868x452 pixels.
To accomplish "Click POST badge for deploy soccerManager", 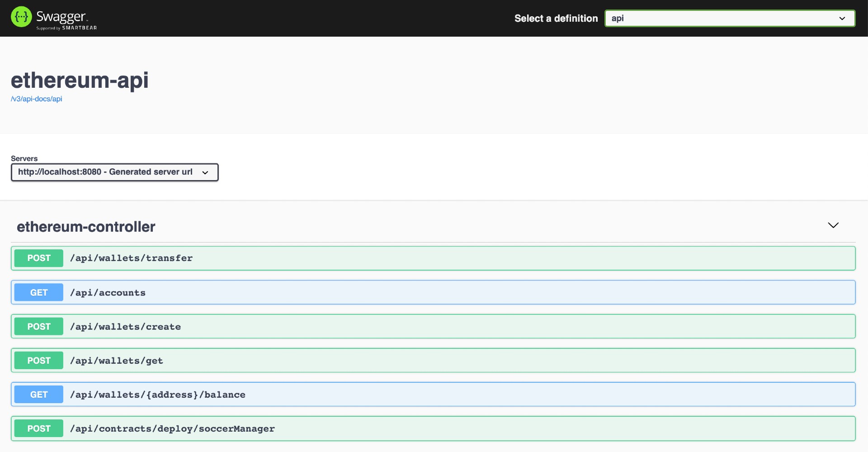I will [x=39, y=428].
